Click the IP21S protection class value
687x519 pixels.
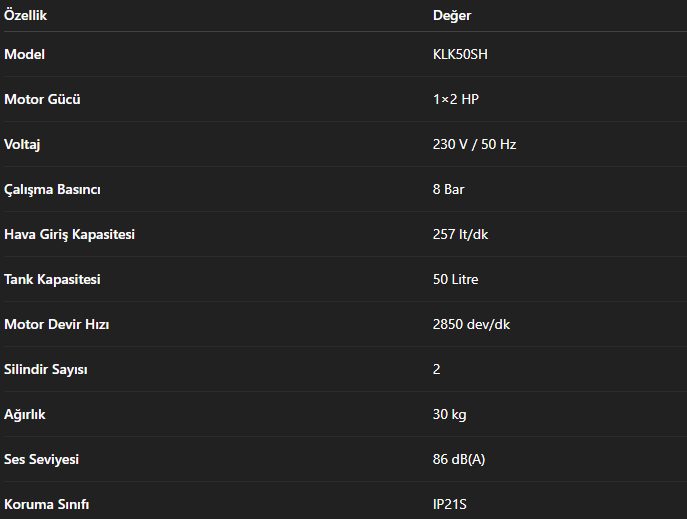click(x=449, y=504)
